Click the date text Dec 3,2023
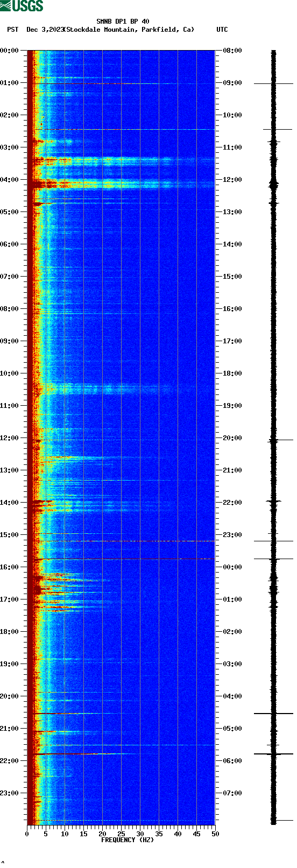This screenshot has width=297, height=868. 45,30
